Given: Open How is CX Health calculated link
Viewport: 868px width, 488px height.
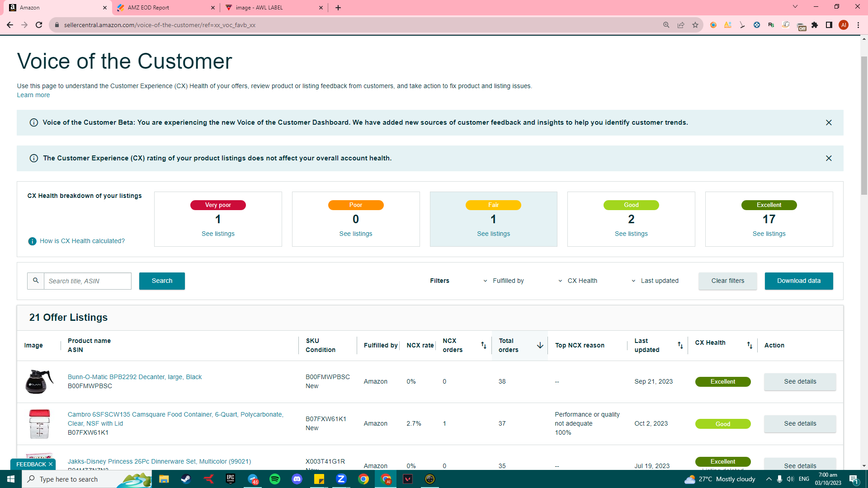Looking at the screenshot, I should [x=82, y=241].
